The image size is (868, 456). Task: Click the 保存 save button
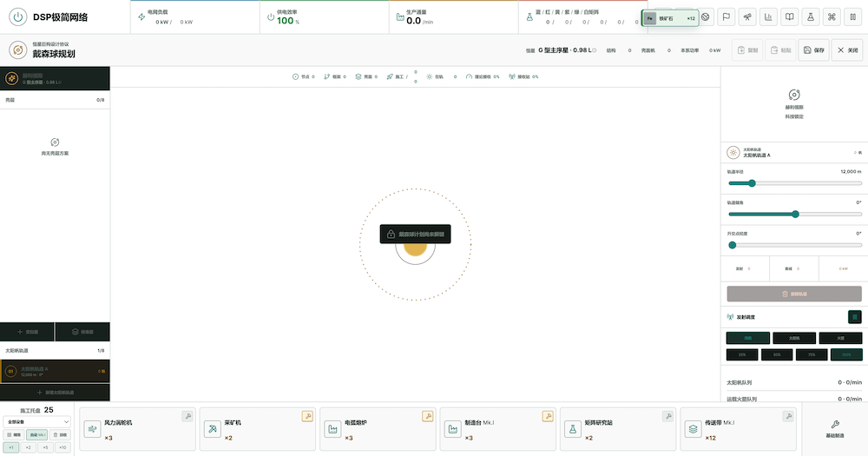pyautogui.click(x=814, y=50)
